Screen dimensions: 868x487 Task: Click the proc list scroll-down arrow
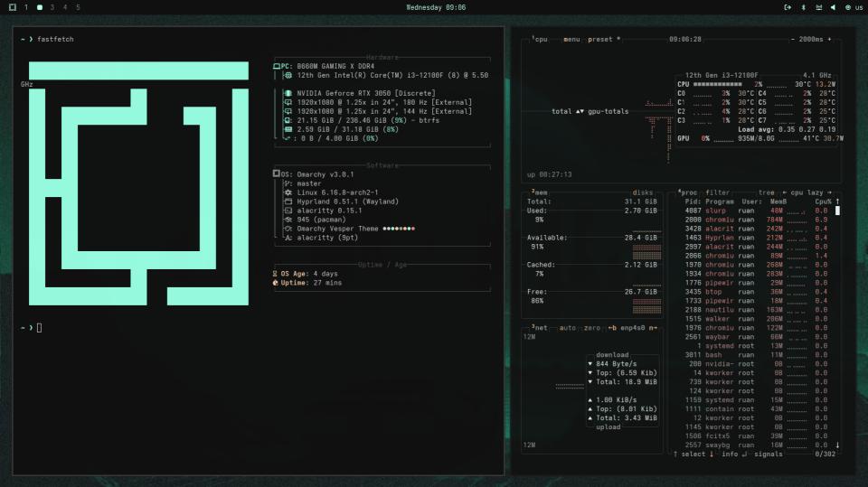[x=837, y=445]
